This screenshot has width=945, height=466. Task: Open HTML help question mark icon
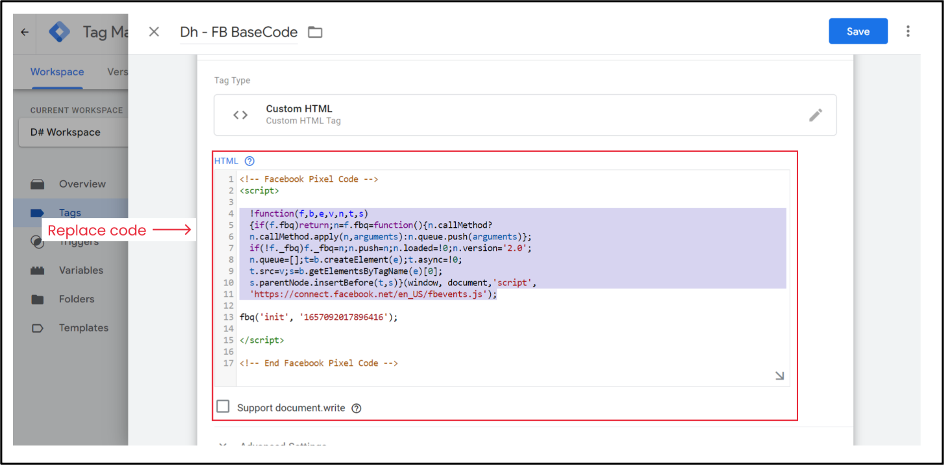250,161
